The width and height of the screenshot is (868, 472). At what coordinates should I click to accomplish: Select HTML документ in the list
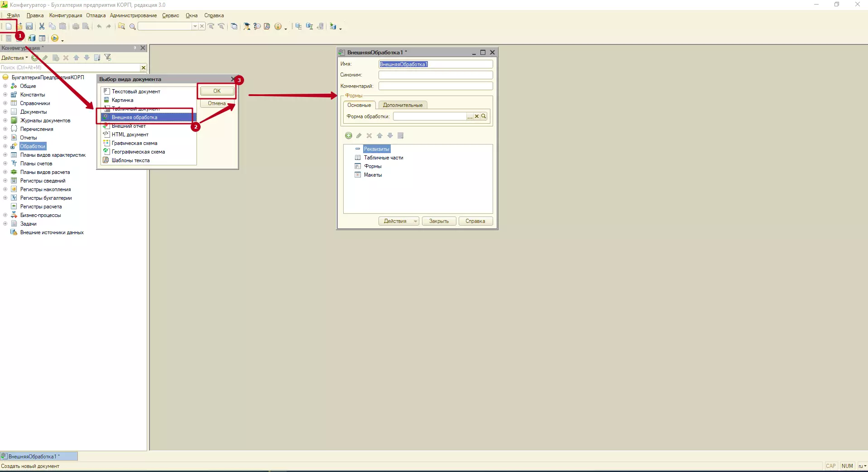(149, 135)
